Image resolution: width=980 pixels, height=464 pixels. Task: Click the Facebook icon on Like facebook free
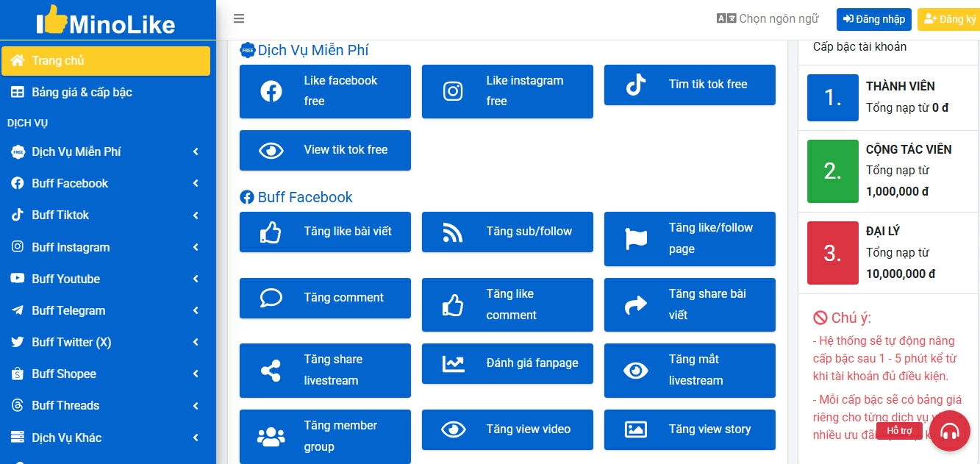[271, 91]
